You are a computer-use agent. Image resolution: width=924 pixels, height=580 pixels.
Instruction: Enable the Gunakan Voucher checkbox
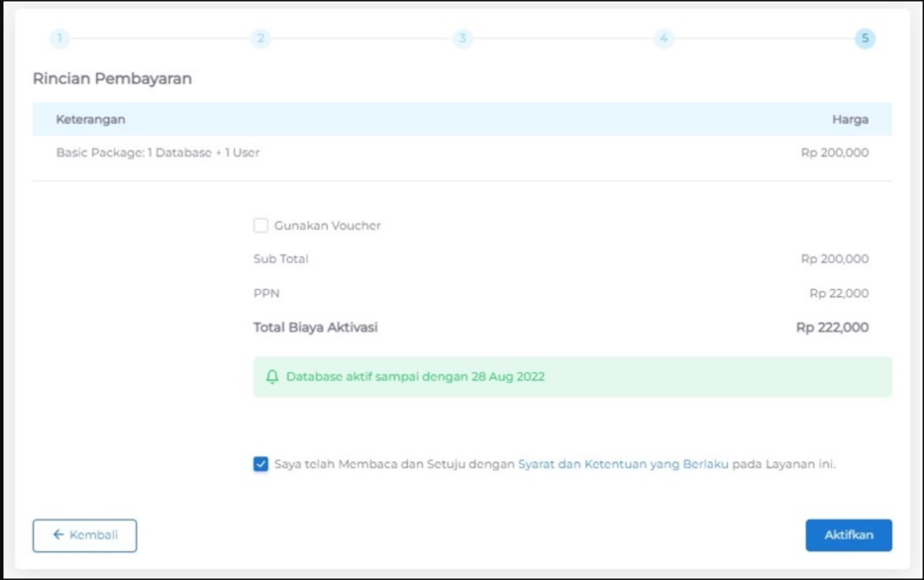(x=261, y=225)
